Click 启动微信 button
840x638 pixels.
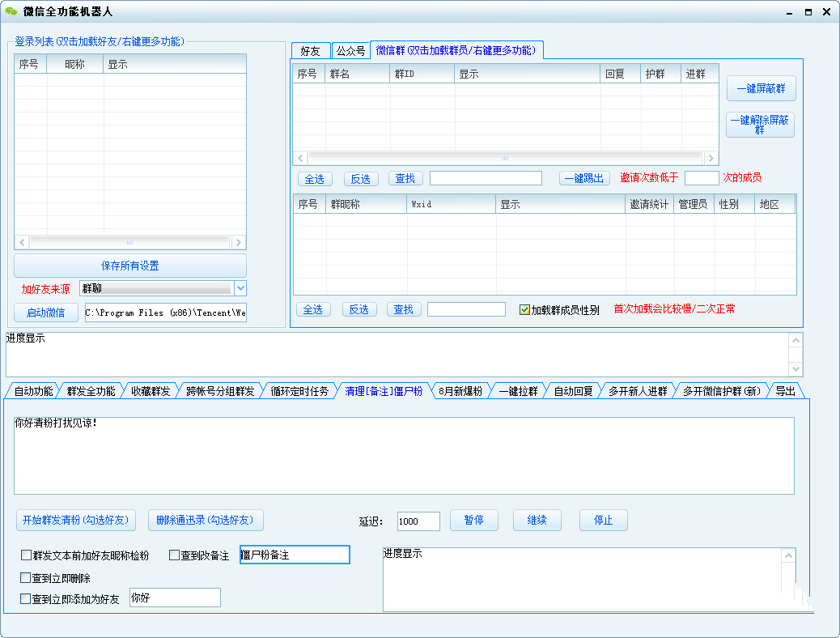pos(46,313)
